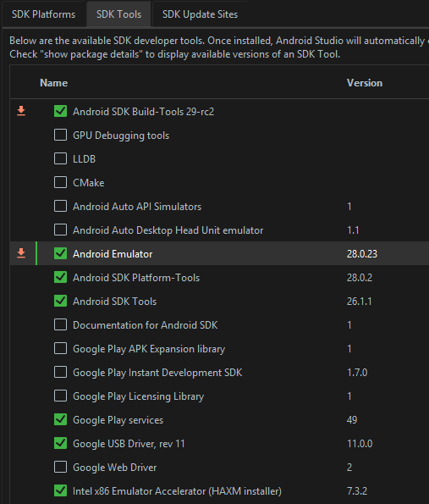Uncheck the Android SDK Tools checkbox

[60, 301]
